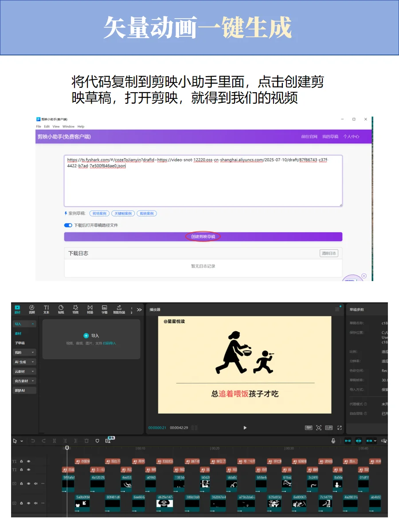Click inside the draft URL text box

203,180
